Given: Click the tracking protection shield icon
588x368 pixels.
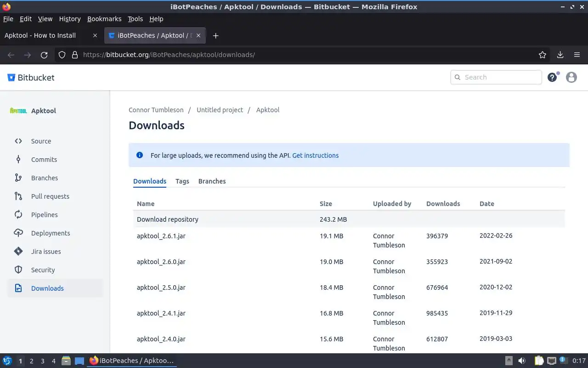Looking at the screenshot, I should point(62,55).
